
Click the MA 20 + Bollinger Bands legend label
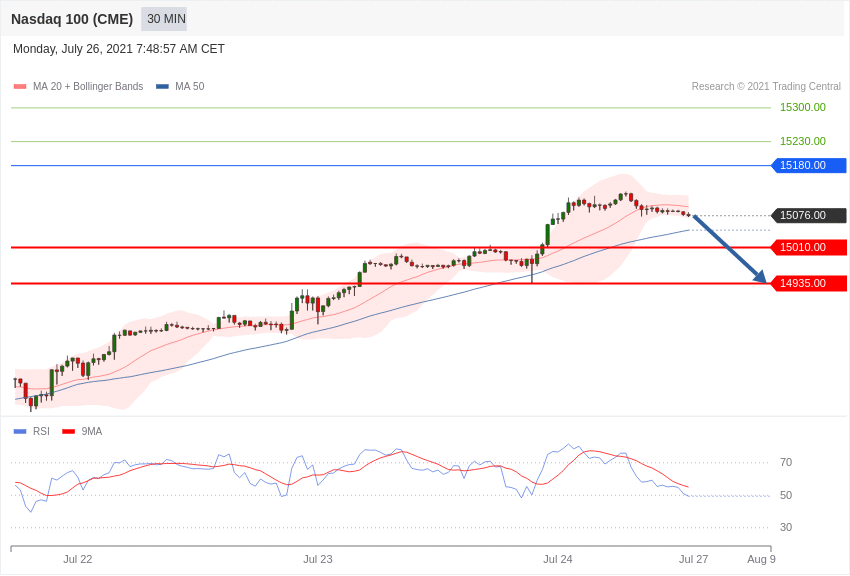click(88, 86)
